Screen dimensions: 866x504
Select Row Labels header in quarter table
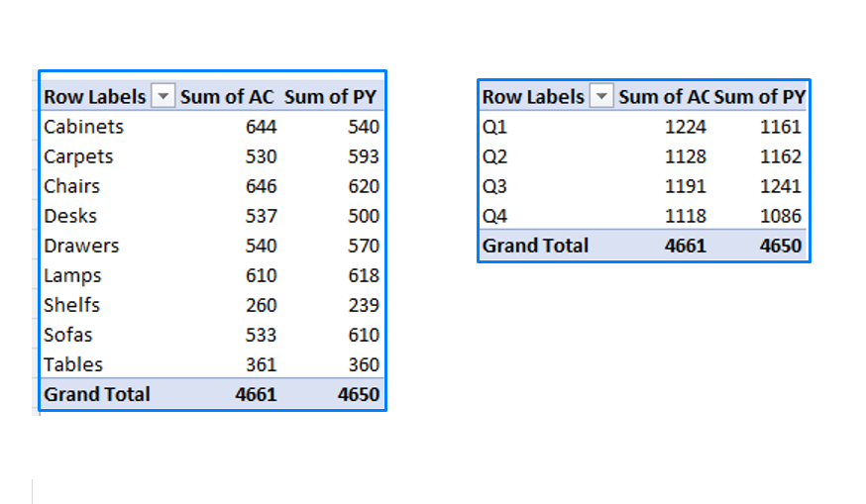(533, 97)
